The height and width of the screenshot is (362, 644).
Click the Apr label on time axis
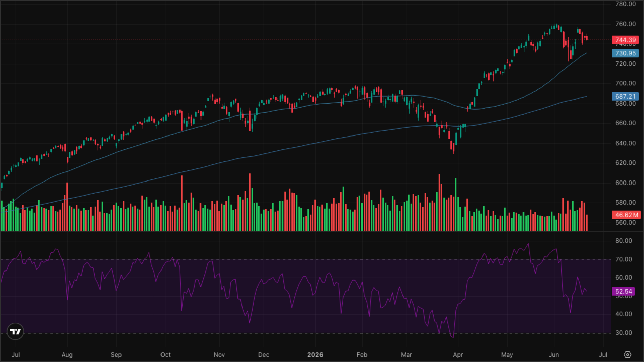coord(458,355)
